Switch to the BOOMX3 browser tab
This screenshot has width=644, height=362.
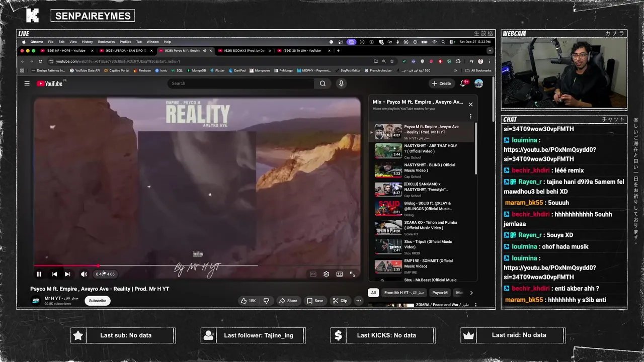[x=244, y=51]
